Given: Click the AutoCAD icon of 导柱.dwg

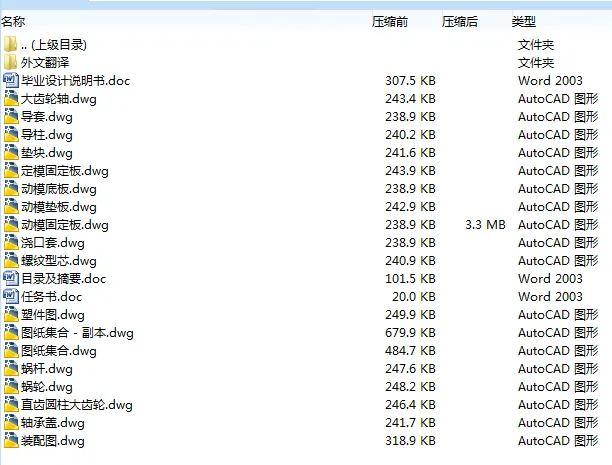Looking at the screenshot, I should pos(11,134).
